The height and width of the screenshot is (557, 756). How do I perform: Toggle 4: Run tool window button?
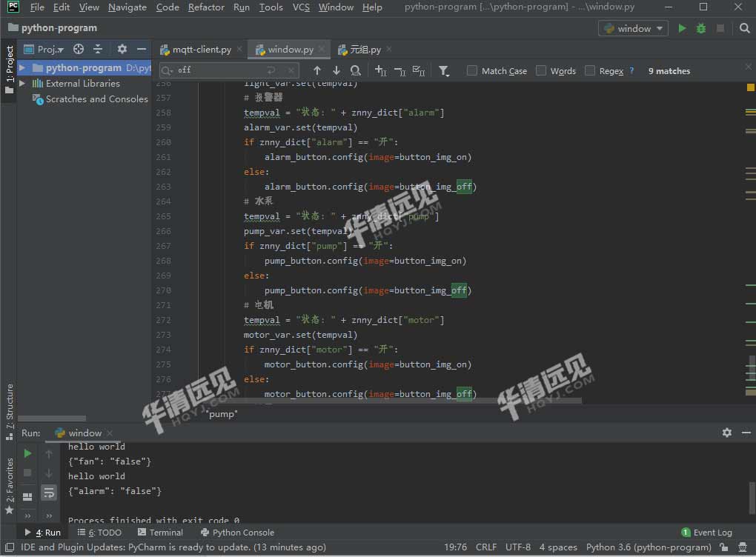pos(42,533)
